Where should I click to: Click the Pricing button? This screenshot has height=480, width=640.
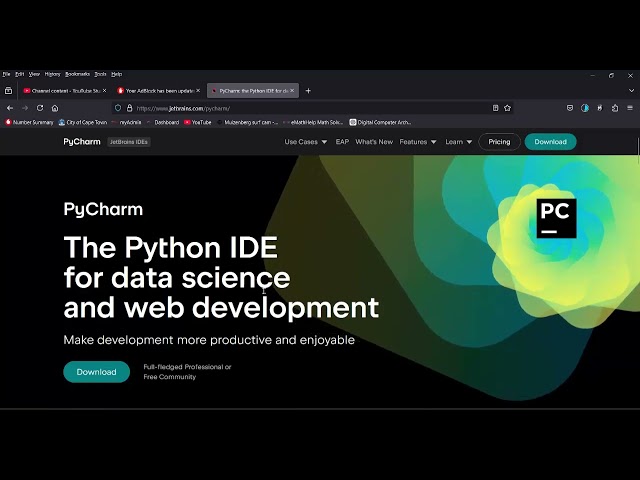499,142
